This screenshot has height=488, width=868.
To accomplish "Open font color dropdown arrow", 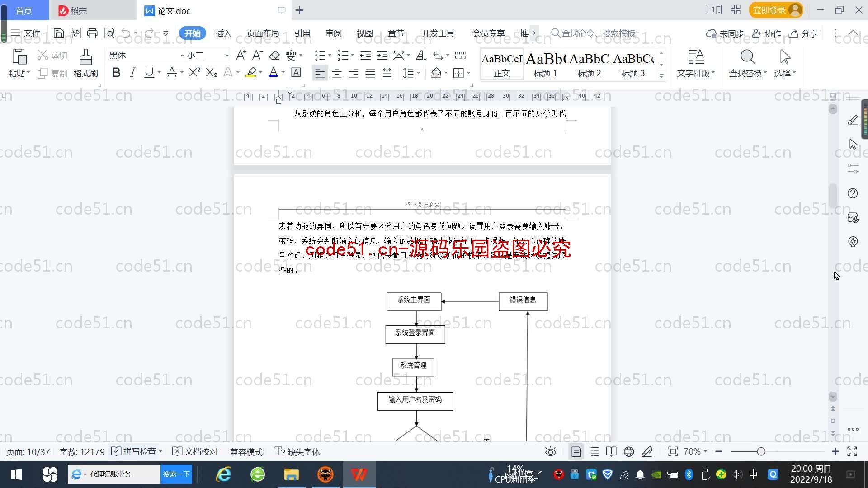I will pos(283,72).
